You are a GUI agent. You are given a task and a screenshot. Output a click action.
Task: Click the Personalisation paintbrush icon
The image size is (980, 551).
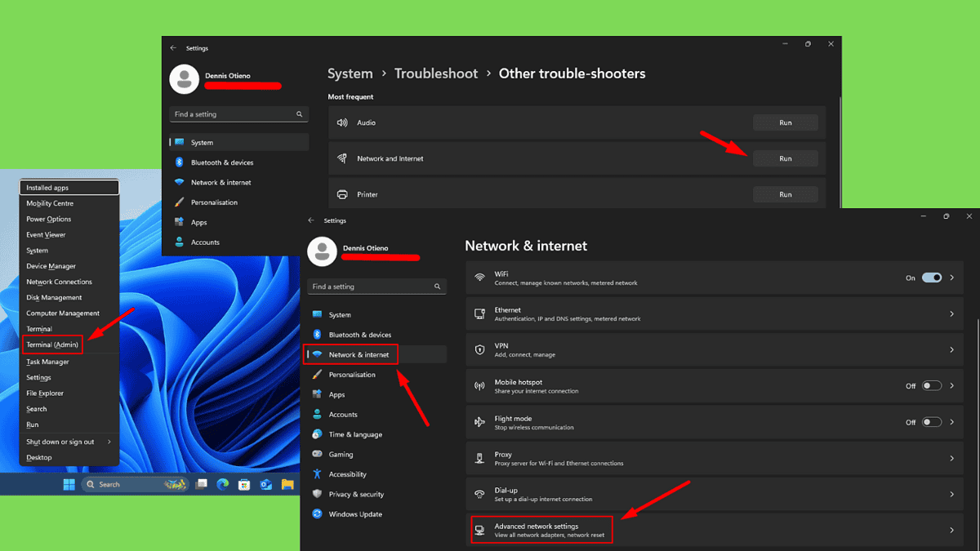pyautogui.click(x=319, y=374)
